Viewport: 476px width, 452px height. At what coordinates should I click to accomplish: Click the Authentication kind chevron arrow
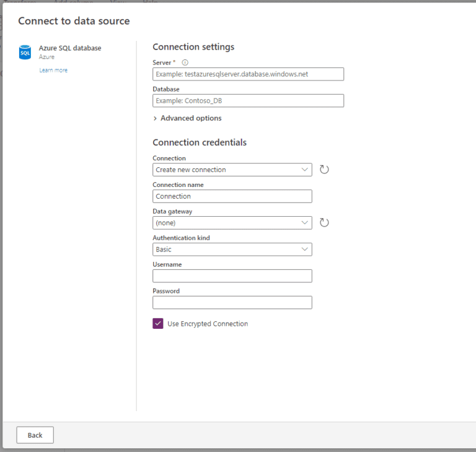[304, 249]
